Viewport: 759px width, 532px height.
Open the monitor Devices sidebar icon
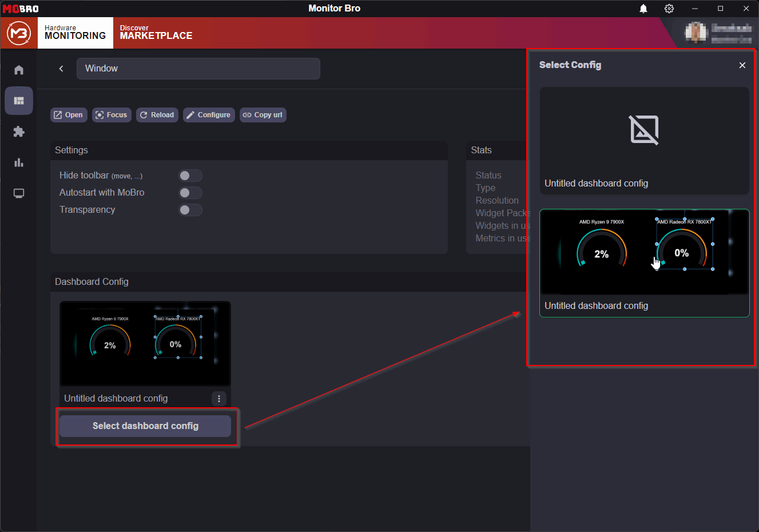[19, 193]
